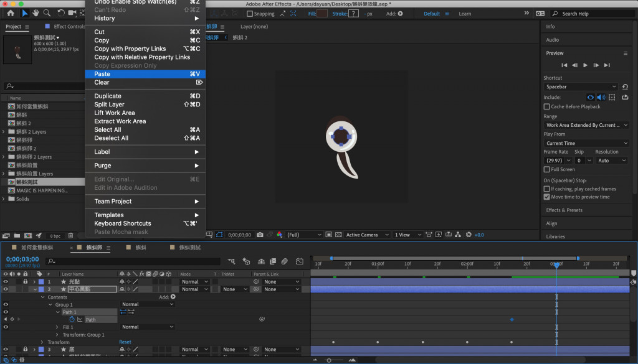Enable Cache Before Playback checkbox
Image resolution: width=638 pixels, height=364 pixels.
coord(547,106)
